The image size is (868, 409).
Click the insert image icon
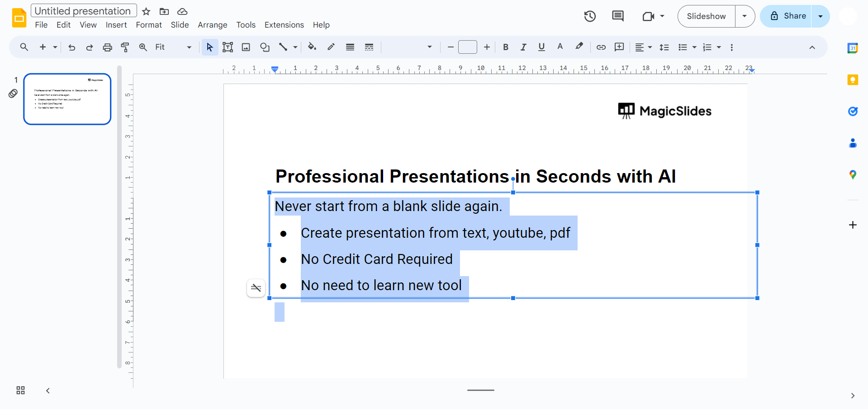pos(246,47)
